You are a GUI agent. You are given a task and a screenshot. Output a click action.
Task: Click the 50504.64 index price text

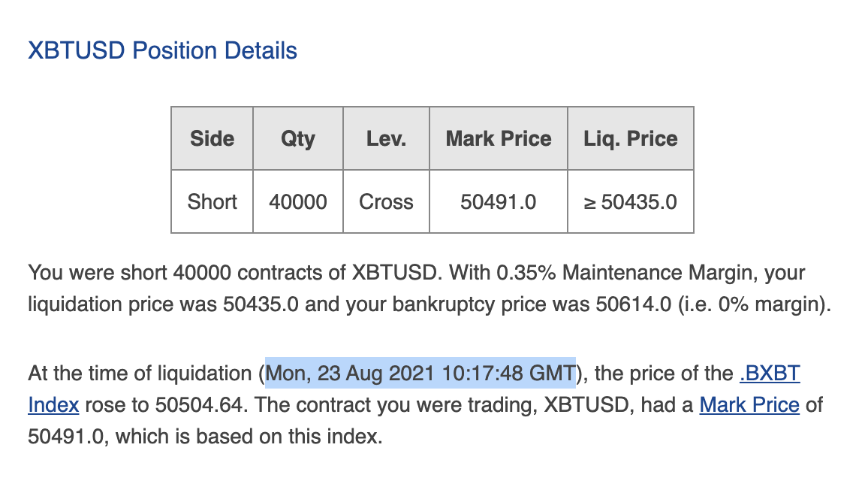[x=199, y=405]
